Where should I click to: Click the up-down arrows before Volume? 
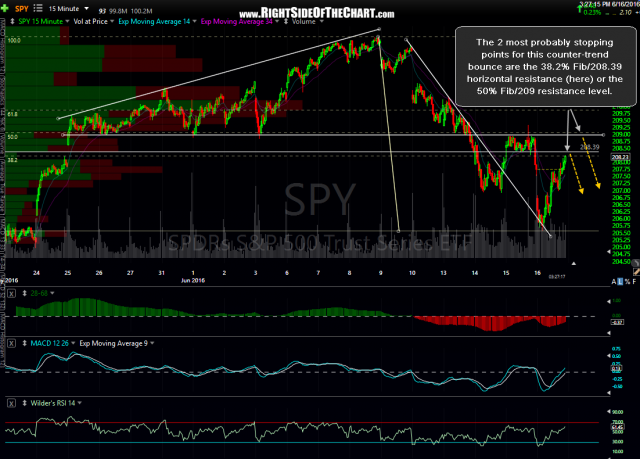click(286, 21)
